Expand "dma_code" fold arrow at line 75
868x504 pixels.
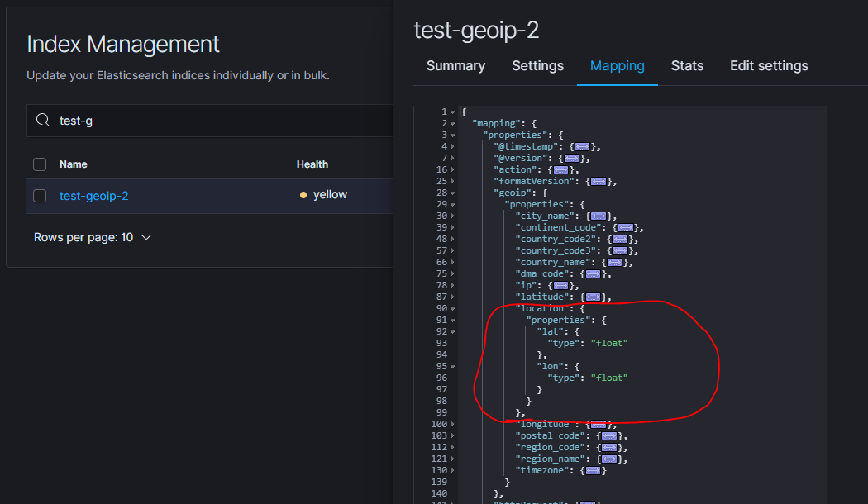point(452,273)
